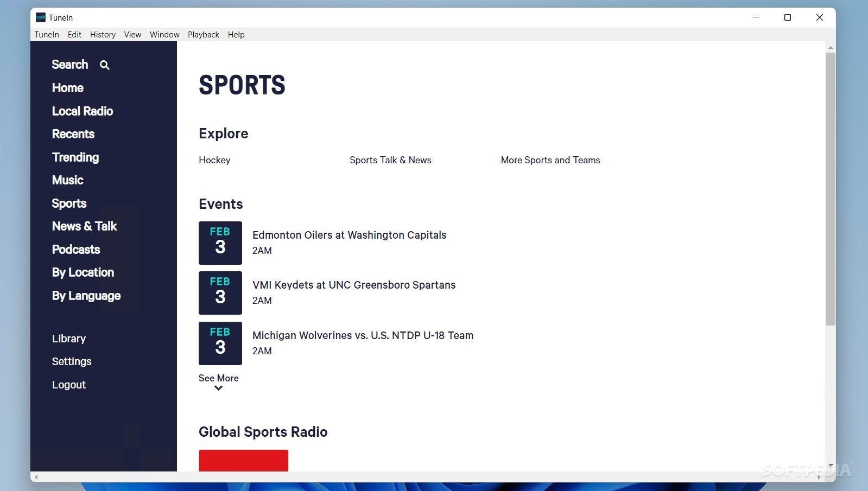The width and height of the screenshot is (868, 491).
Task: Expand events with See More chevron
Action: pos(218,388)
